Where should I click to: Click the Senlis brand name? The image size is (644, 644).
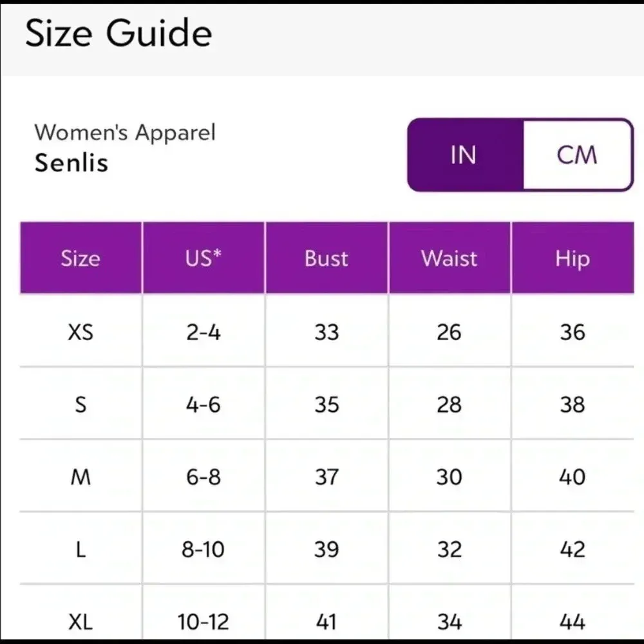click(x=71, y=162)
